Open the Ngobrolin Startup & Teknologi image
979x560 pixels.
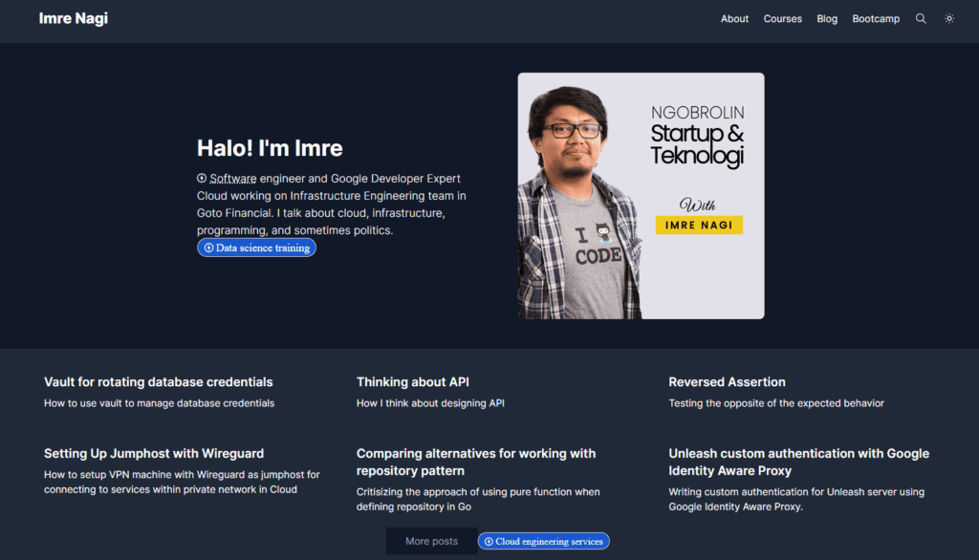point(641,196)
